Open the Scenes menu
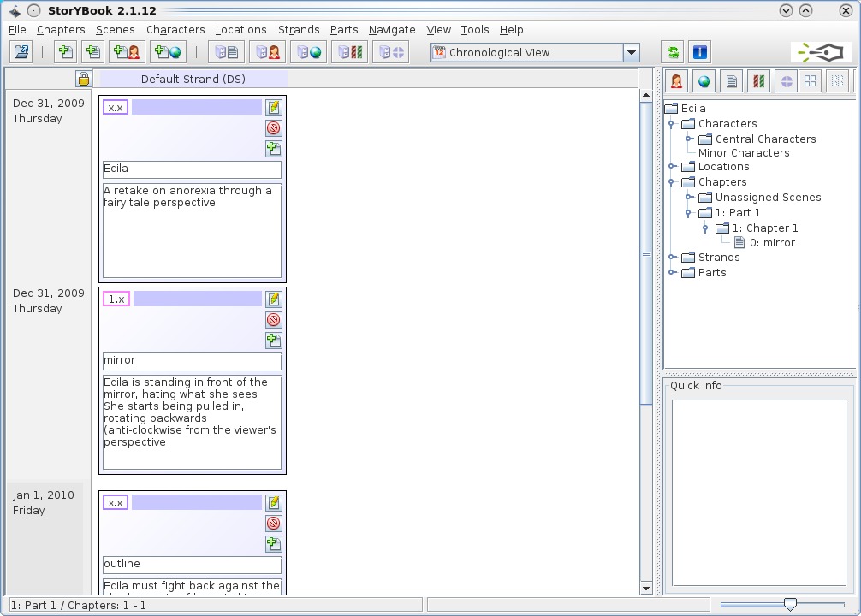The width and height of the screenshot is (861, 616). (x=115, y=29)
